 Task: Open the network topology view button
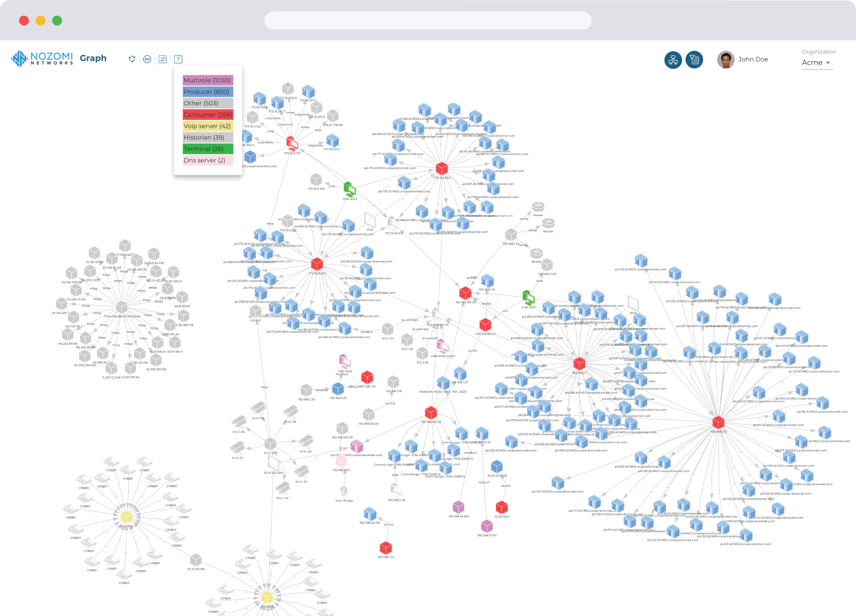click(x=673, y=60)
